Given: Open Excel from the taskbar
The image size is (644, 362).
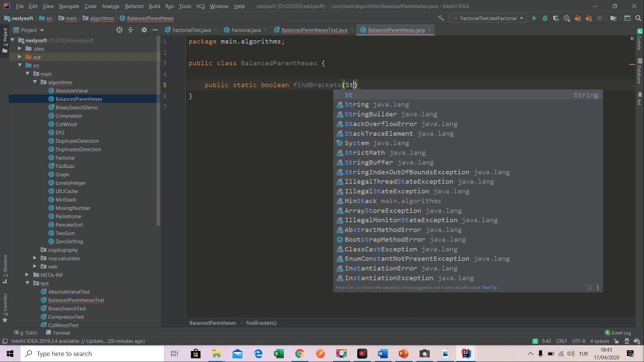Looking at the screenshot, I should coord(279,353).
